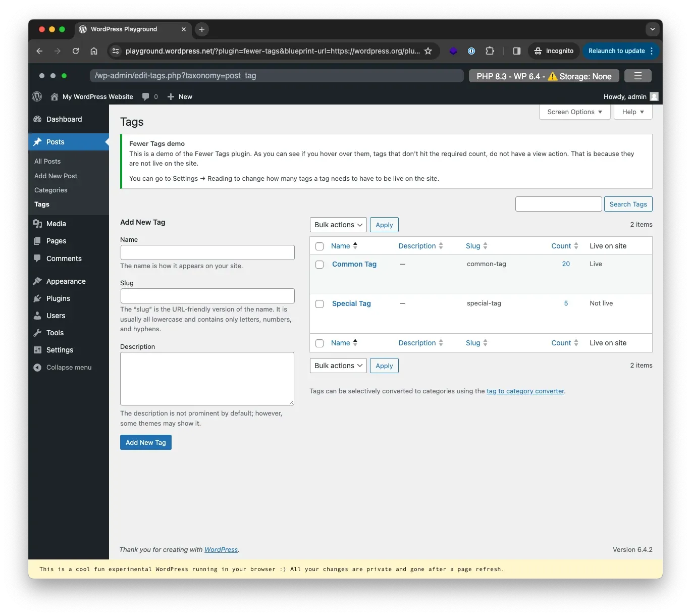The height and width of the screenshot is (616, 691).
Task: Open Appearance from the sidebar icon
Action: tap(38, 281)
